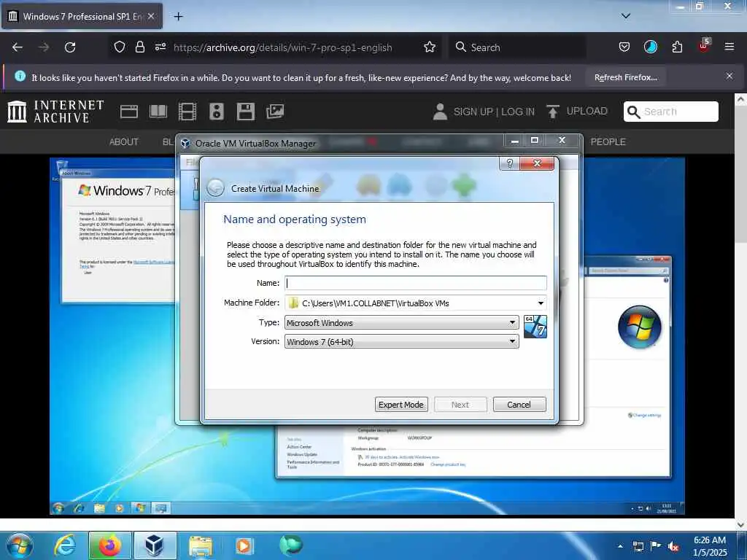Click the Internet Archive logo
This screenshot has width=747, height=560.
tap(55, 112)
